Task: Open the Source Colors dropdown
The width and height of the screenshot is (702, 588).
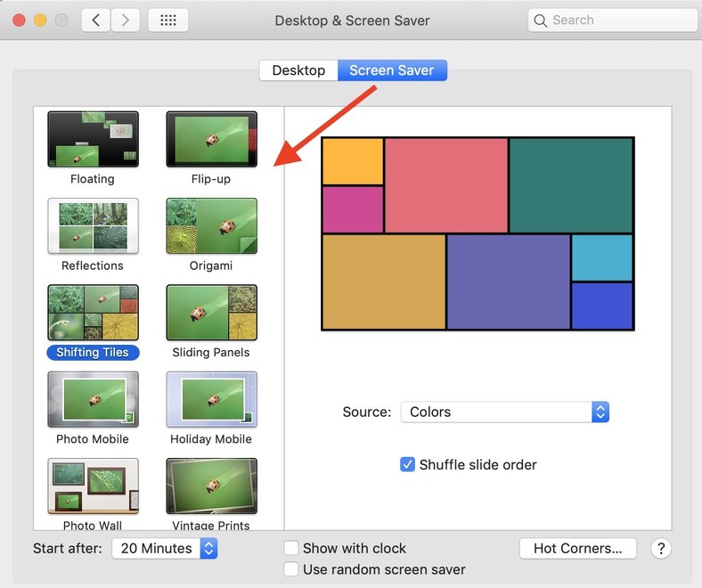Action: click(505, 412)
